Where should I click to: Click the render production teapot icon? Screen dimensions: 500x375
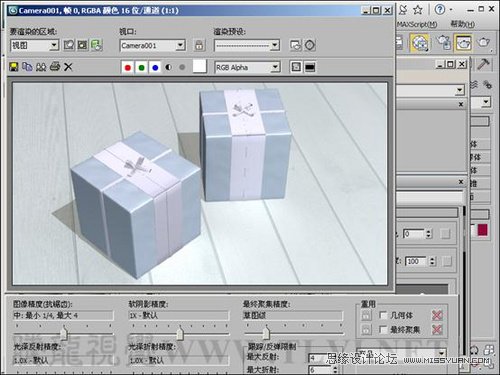483,42
